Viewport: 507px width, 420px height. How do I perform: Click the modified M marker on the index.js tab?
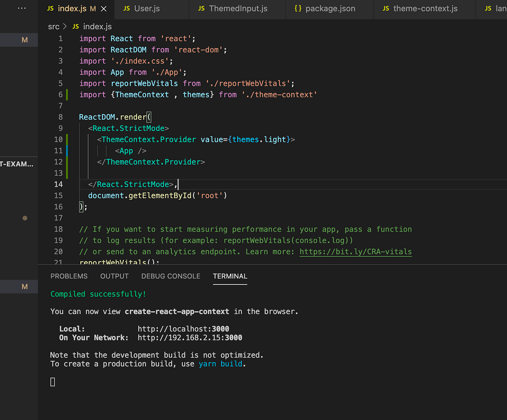pos(93,8)
